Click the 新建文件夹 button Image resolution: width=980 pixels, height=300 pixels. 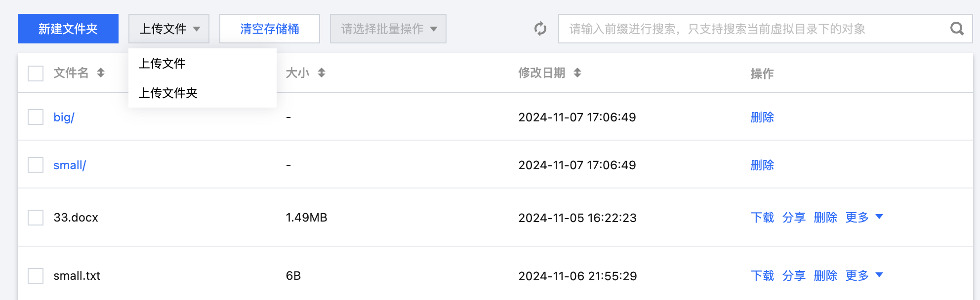(68, 29)
